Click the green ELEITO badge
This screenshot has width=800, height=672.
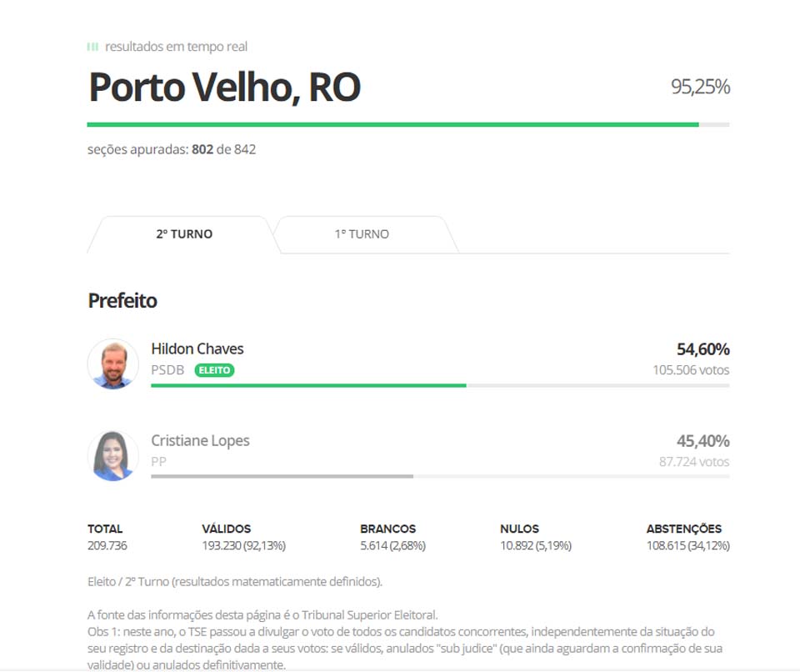(214, 370)
